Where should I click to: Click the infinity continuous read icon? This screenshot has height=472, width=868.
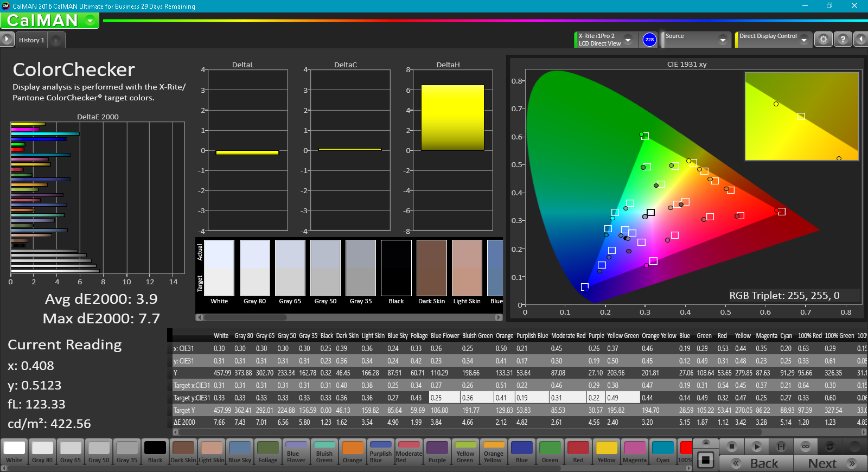click(806, 447)
